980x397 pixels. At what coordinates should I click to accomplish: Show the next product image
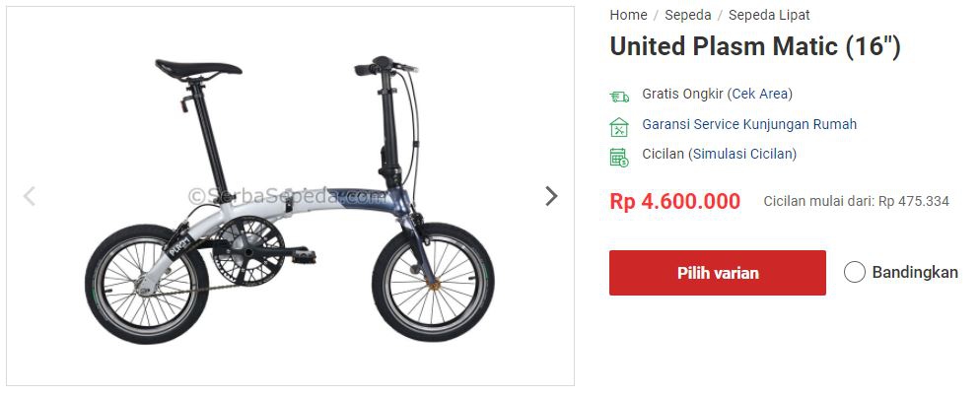pyautogui.click(x=550, y=196)
